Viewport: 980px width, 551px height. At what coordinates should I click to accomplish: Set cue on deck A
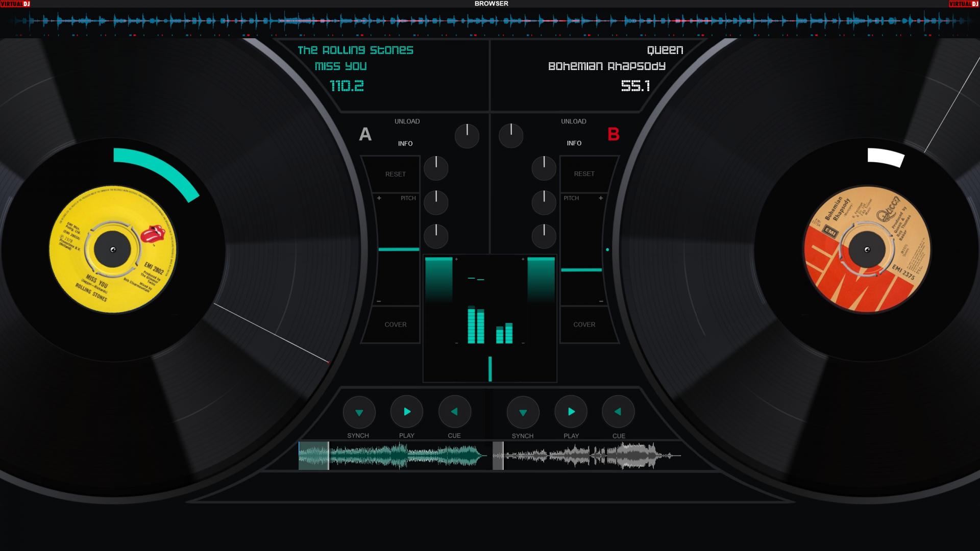pyautogui.click(x=454, y=412)
